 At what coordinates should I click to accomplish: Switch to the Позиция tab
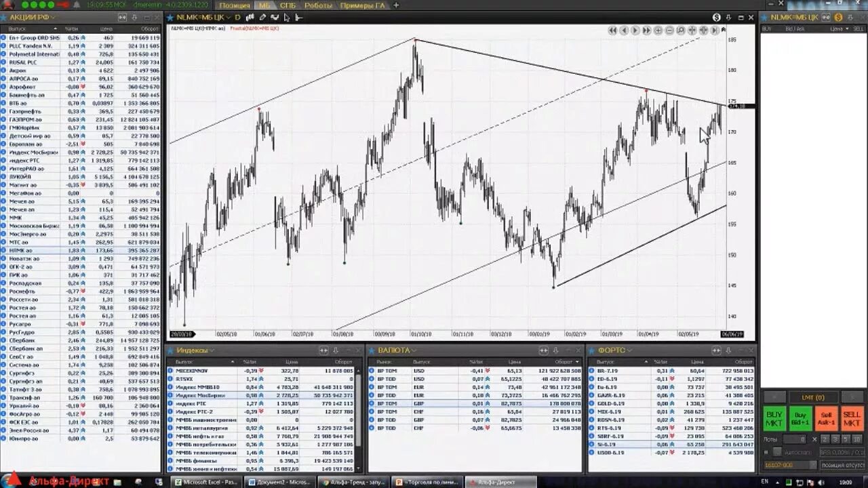pos(236,5)
